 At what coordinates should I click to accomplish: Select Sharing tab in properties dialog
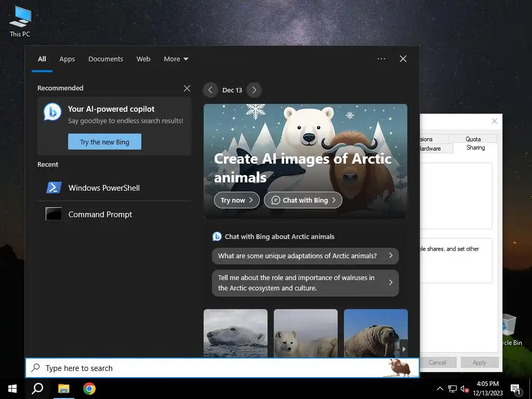[x=475, y=148]
